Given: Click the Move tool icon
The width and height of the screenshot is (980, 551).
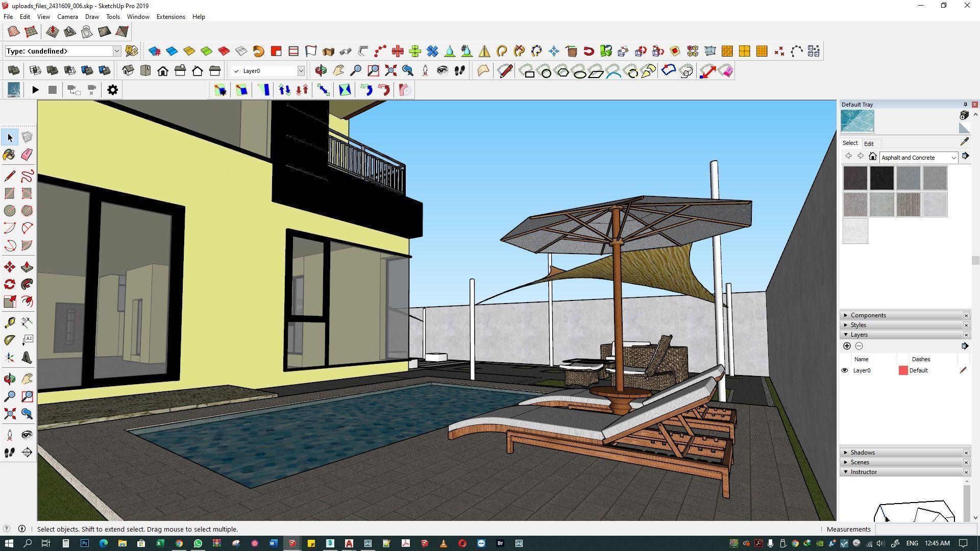Looking at the screenshot, I should point(9,267).
